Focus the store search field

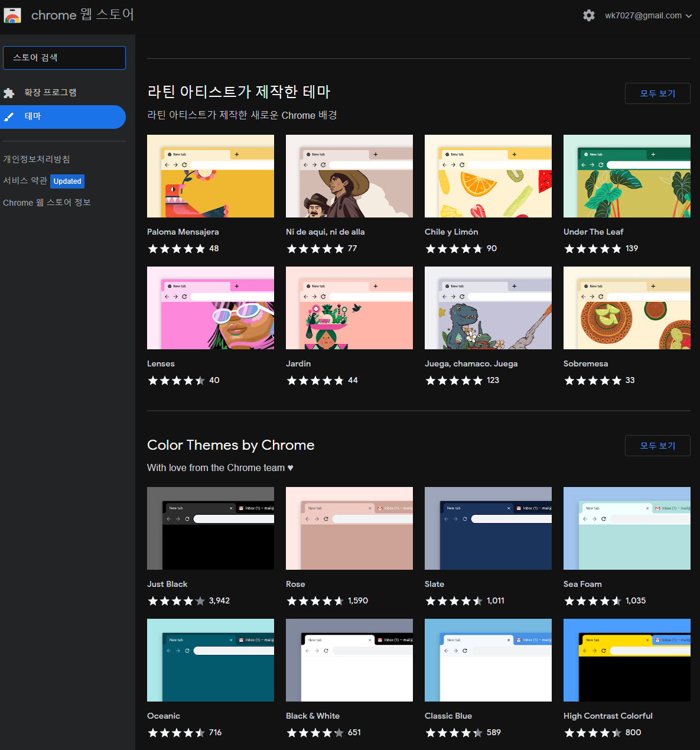coord(64,58)
